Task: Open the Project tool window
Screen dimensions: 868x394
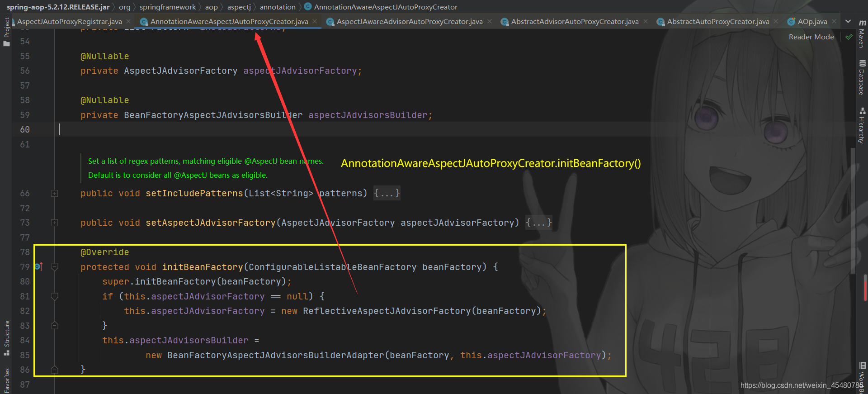Action: (x=6, y=32)
